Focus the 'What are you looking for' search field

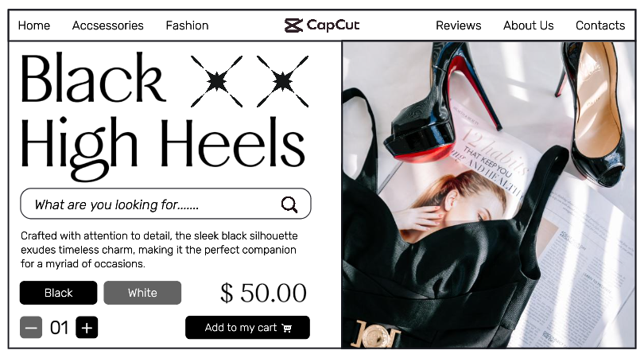[x=165, y=204]
